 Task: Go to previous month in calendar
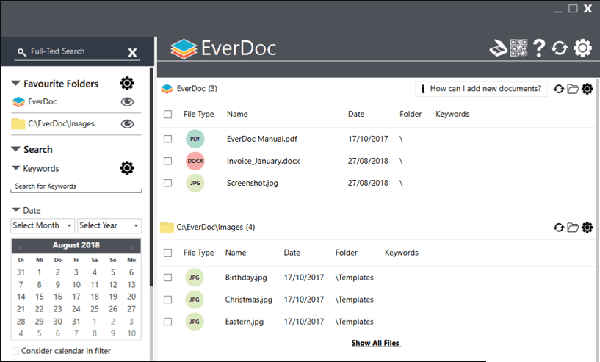click(x=20, y=246)
